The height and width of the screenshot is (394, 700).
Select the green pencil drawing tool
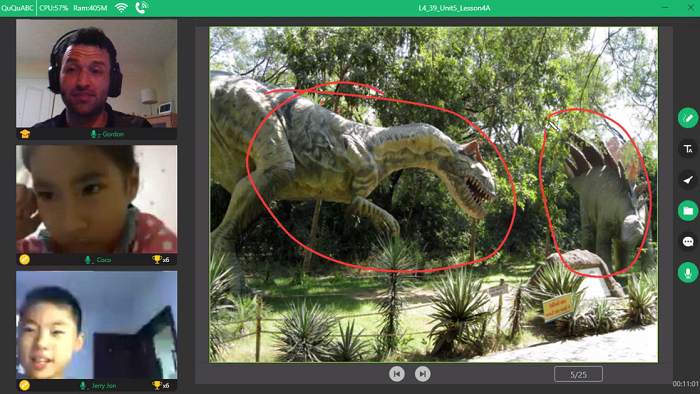688,118
